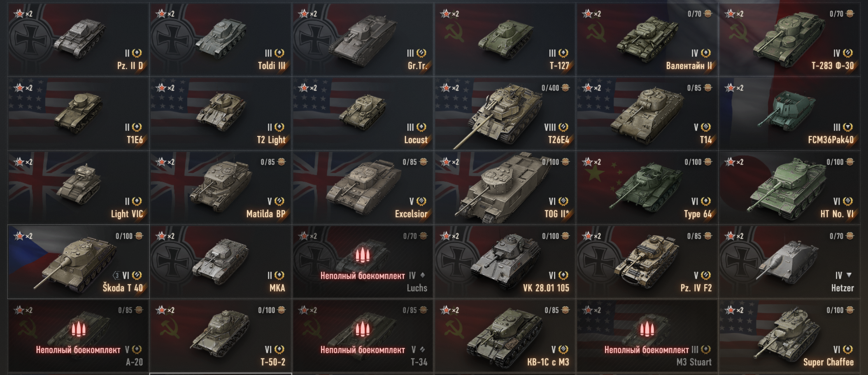Select the Валентайн II tank card

point(647,40)
